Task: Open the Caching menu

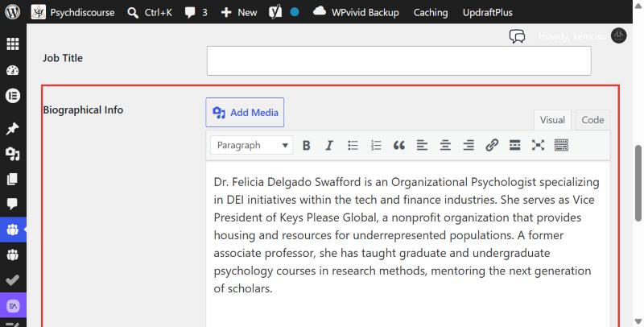Action: (x=431, y=12)
